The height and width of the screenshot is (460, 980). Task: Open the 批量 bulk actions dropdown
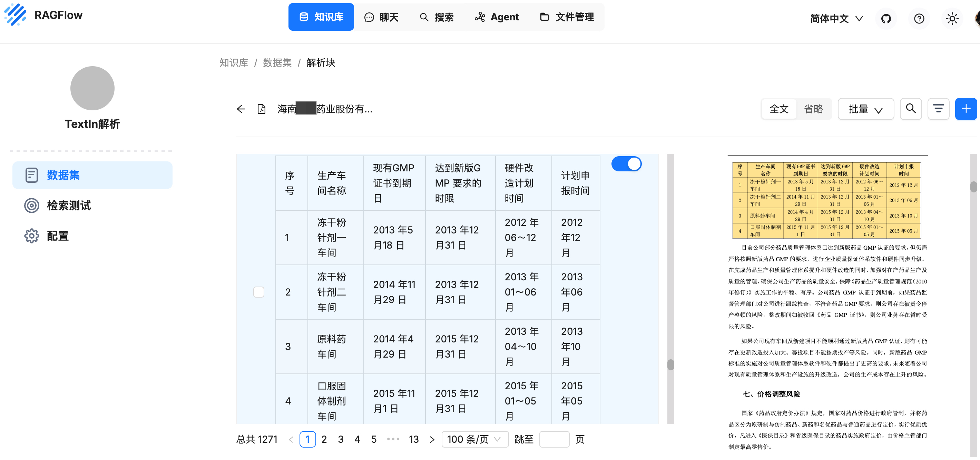[866, 109]
